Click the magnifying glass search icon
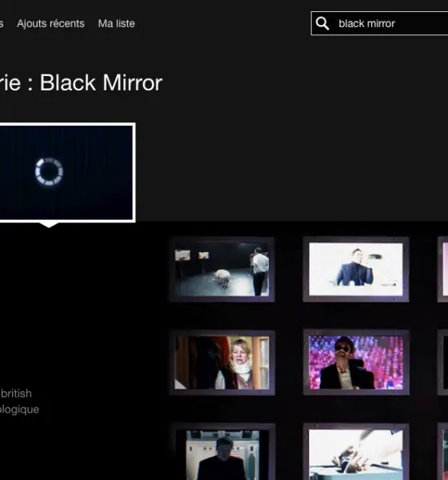Image resolution: width=448 pixels, height=480 pixels. pos(322,23)
